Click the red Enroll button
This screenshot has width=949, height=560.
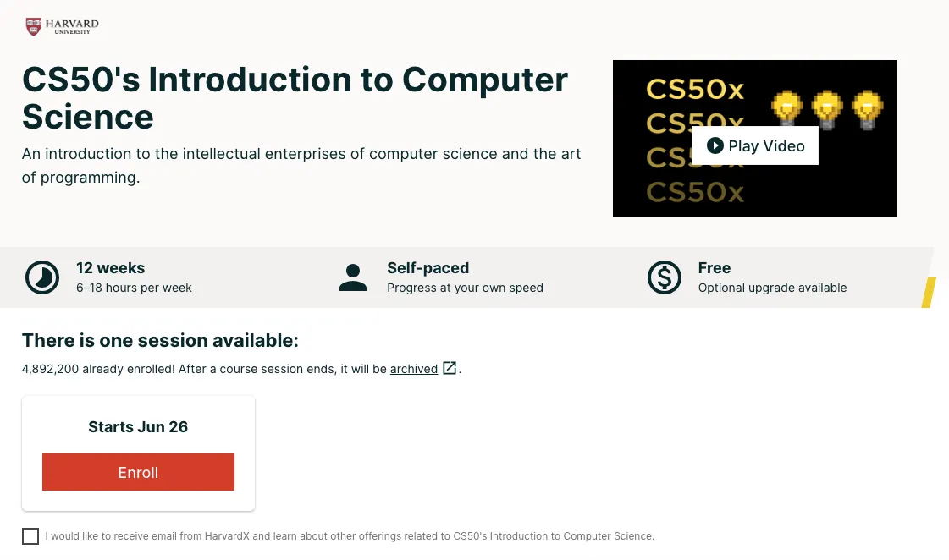pos(138,472)
